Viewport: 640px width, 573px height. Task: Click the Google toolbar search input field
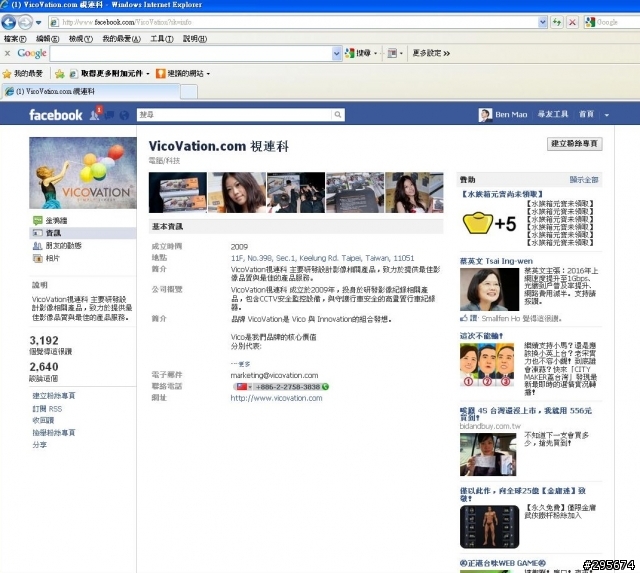(x=191, y=53)
